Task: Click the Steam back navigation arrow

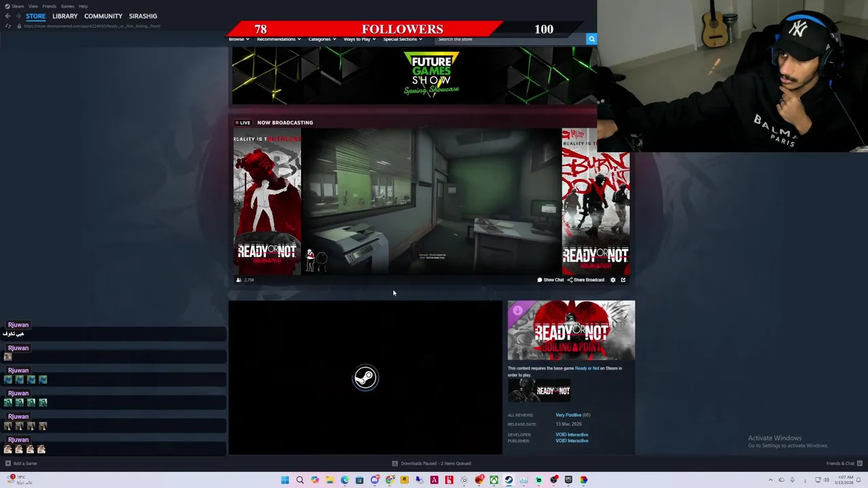Action: coord(7,16)
